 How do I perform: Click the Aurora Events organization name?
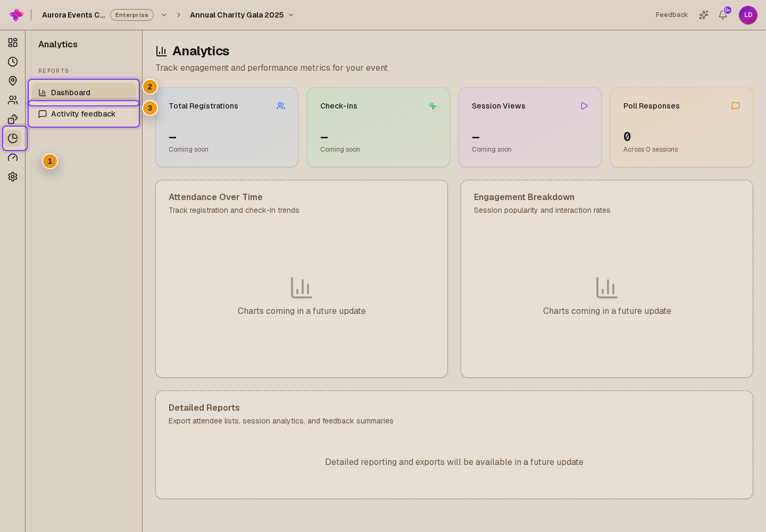pyautogui.click(x=73, y=15)
